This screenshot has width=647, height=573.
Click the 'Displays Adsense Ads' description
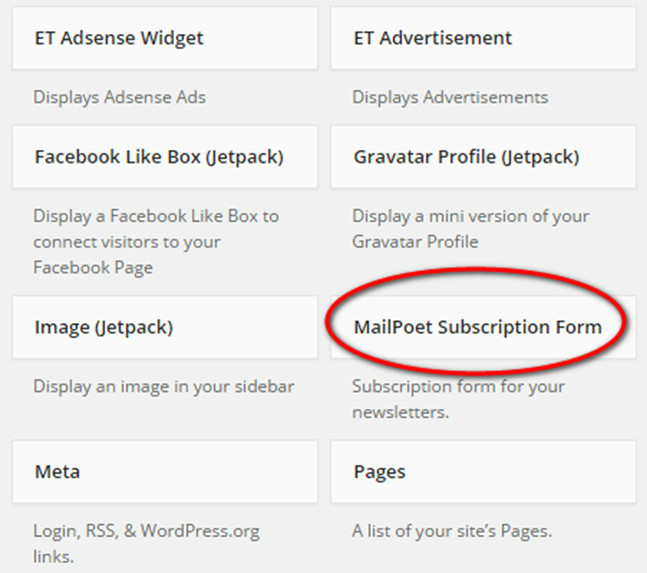pos(120,98)
